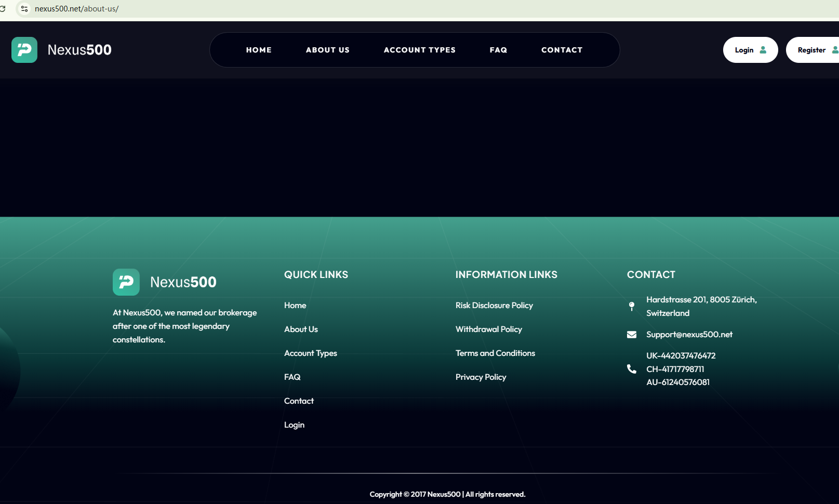Open the Withdrawal Policy footer link
Screen dimensions: 839x504
tap(488, 329)
